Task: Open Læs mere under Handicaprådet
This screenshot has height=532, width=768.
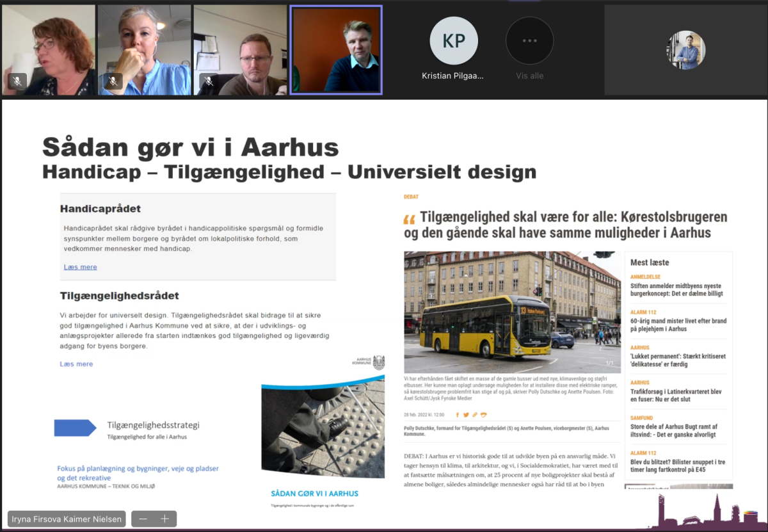Action: coord(80,267)
